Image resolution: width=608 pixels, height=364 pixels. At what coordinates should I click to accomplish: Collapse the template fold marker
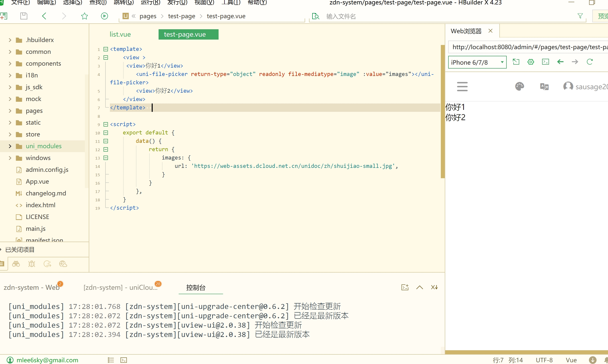coord(106,49)
